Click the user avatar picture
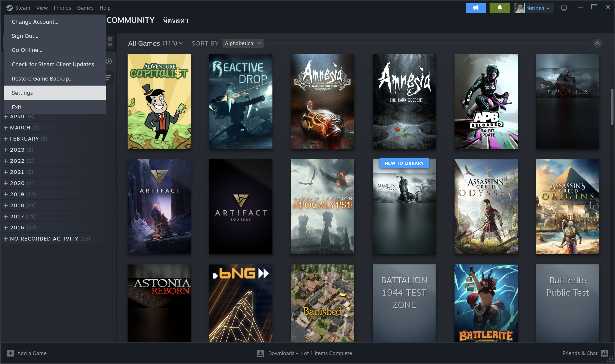 (x=519, y=8)
